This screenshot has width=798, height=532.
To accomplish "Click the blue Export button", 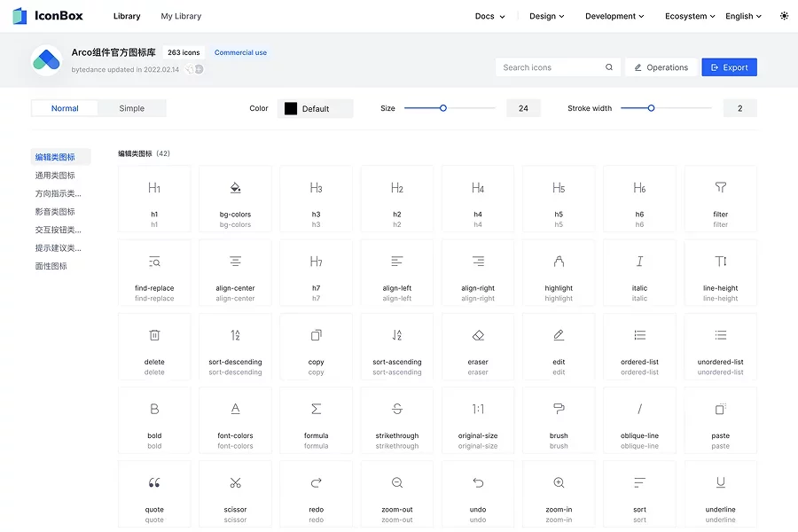I will click(x=729, y=67).
